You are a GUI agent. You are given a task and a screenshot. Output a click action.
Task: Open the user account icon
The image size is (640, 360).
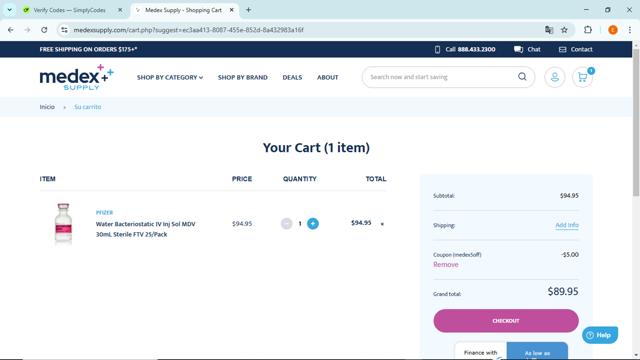click(554, 77)
